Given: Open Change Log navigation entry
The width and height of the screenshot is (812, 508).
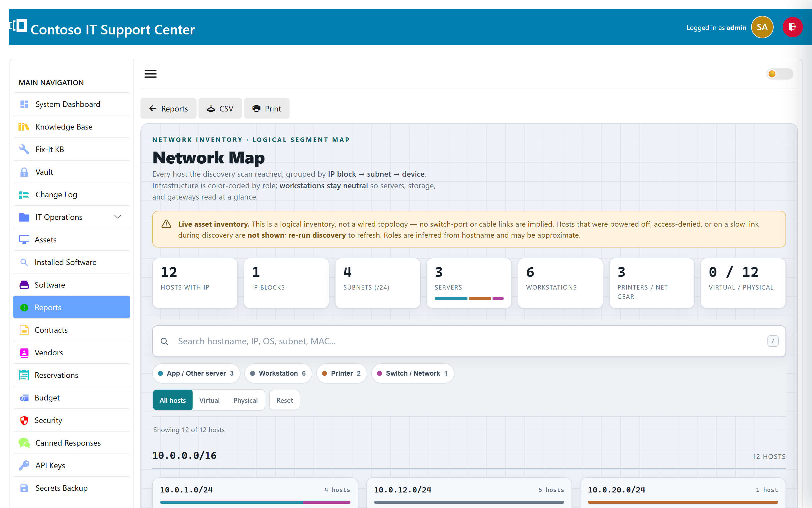Looking at the screenshot, I should [x=71, y=194].
